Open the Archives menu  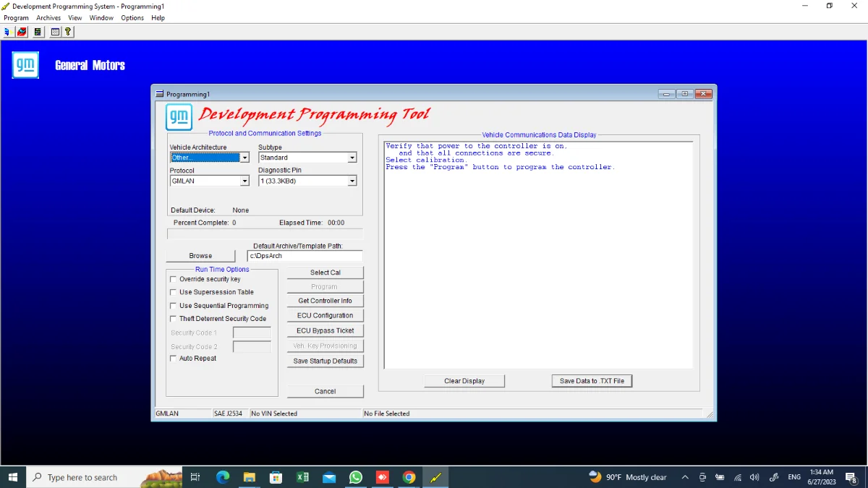48,18
